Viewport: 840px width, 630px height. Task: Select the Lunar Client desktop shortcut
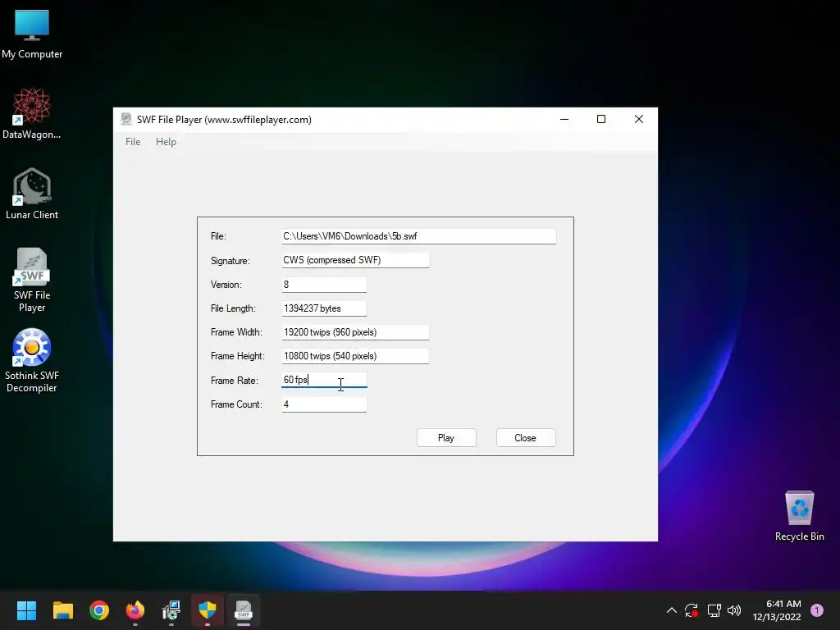(32, 194)
